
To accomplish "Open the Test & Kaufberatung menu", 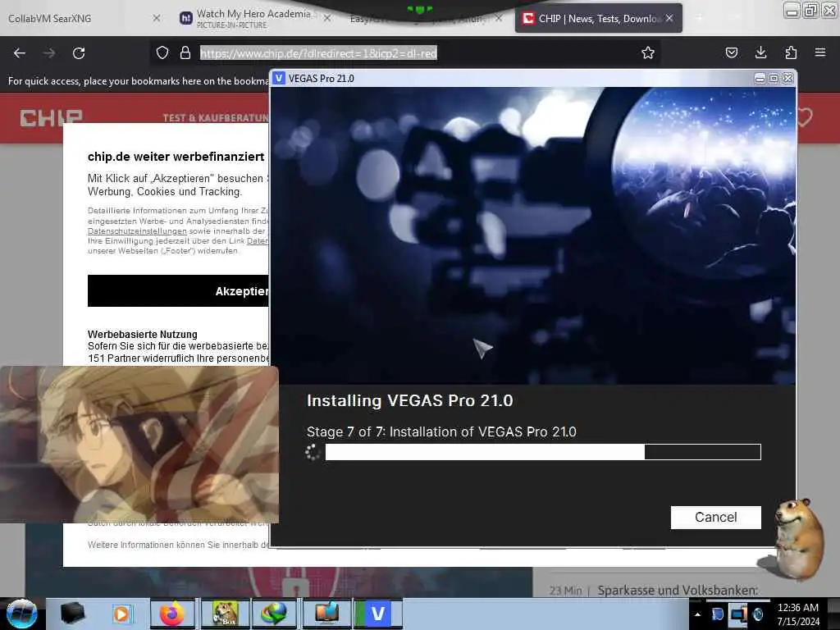I will tap(216, 118).
